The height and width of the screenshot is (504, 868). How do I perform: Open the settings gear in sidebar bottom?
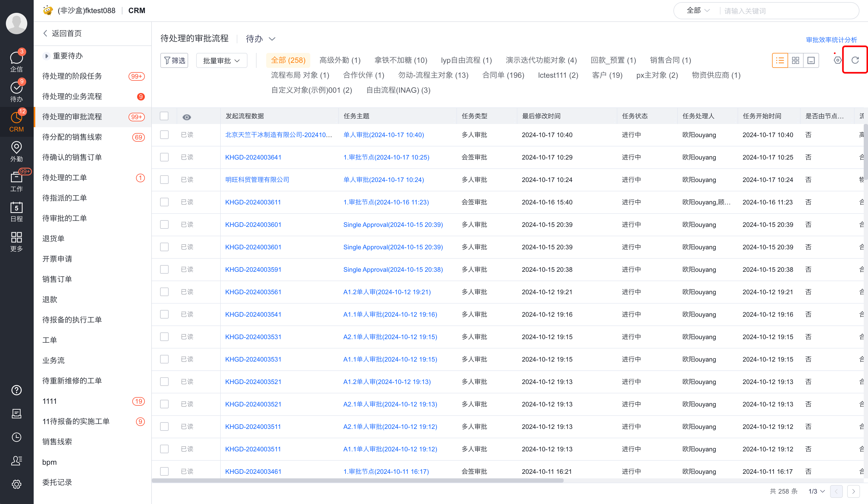click(x=17, y=484)
